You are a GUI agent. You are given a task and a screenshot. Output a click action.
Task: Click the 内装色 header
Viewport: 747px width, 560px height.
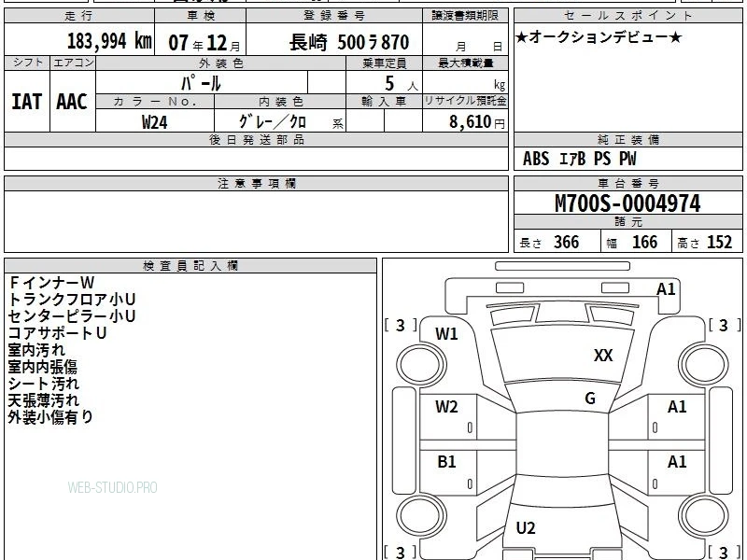click(280, 101)
